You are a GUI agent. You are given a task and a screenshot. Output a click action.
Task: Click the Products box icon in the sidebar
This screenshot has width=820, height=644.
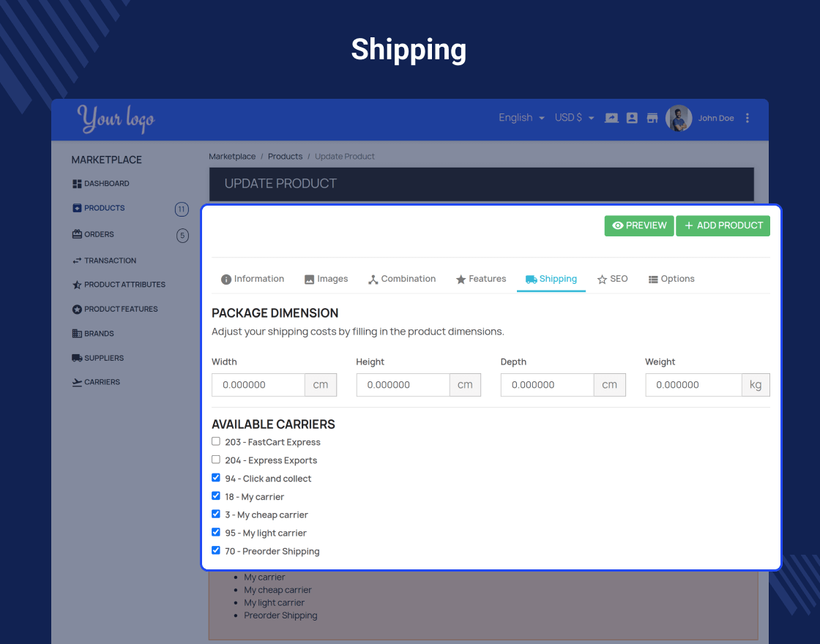[x=77, y=208]
